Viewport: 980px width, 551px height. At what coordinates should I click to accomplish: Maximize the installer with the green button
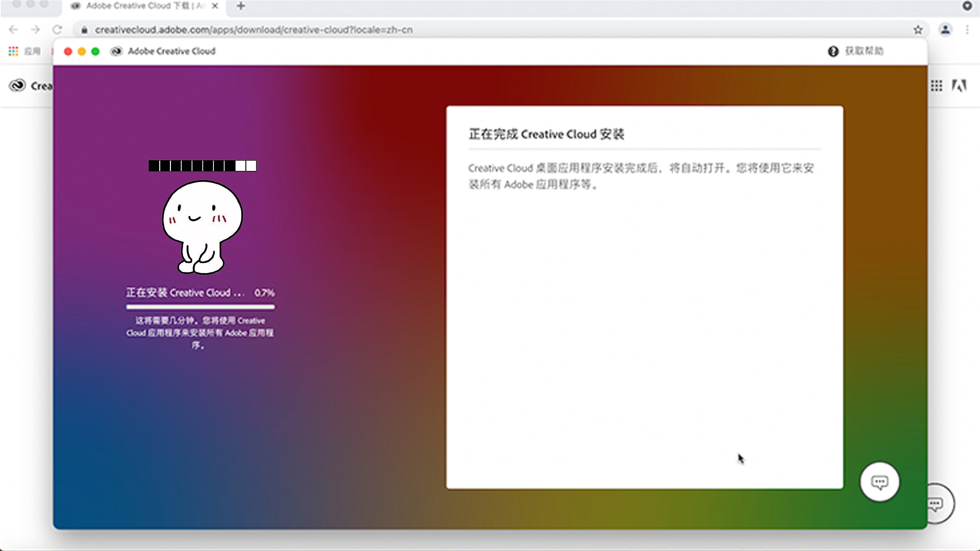click(x=95, y=51)
